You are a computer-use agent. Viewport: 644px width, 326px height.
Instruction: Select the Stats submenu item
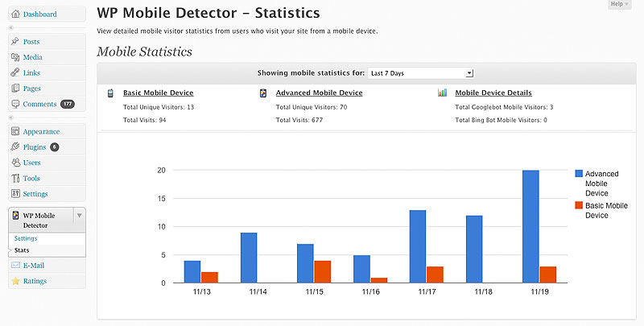point(22,250)
